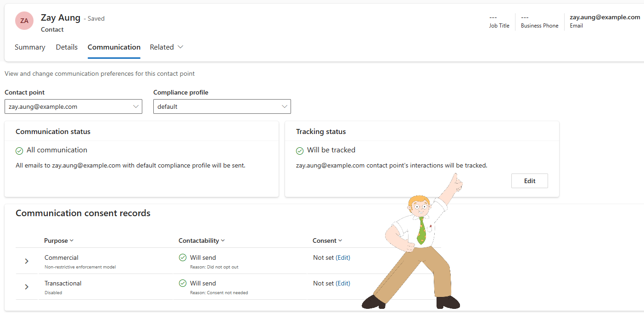Expand the Transactional consent record row
644x313 pixels.
pyautogui.click(x=27, y=286)
